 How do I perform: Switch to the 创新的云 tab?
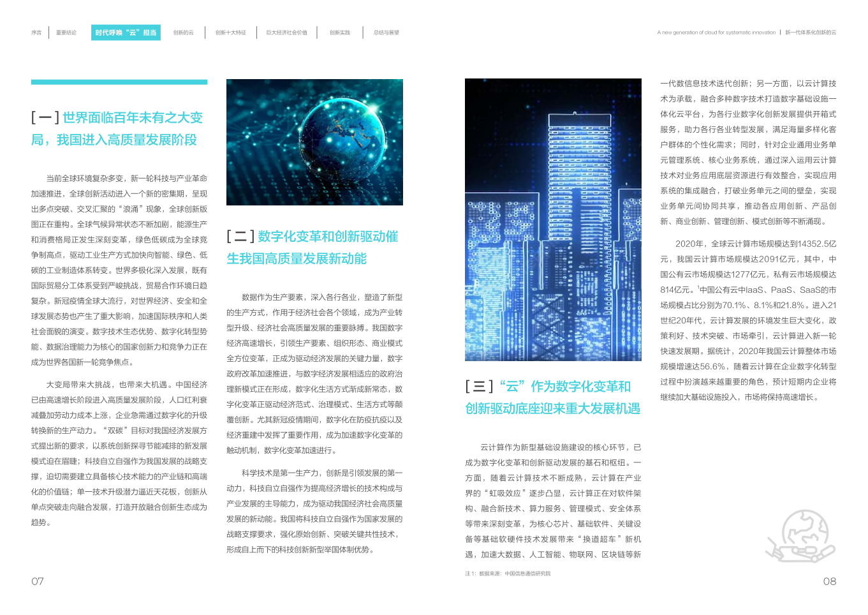tap(183, 33)
